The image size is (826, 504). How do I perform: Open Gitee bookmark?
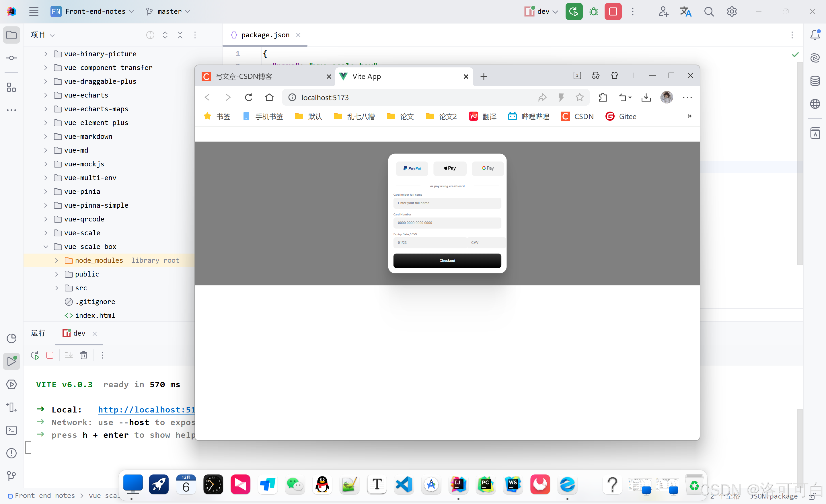pos(621,116)
